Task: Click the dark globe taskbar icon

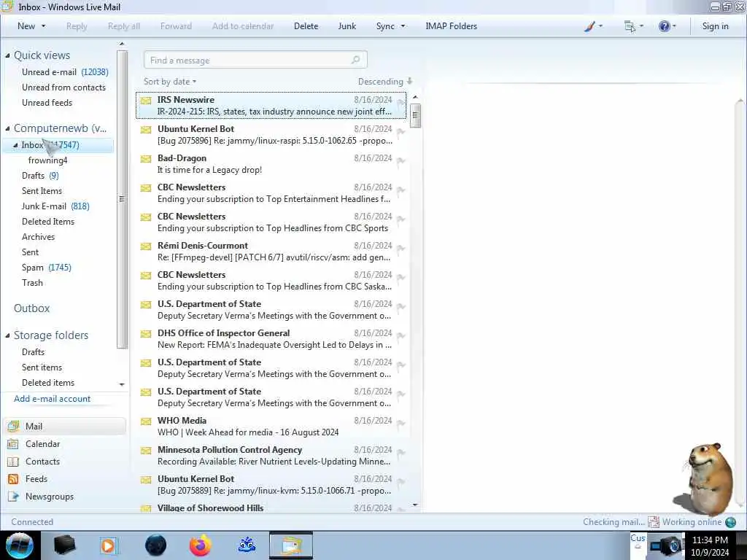Action: [x=156, y=545]
